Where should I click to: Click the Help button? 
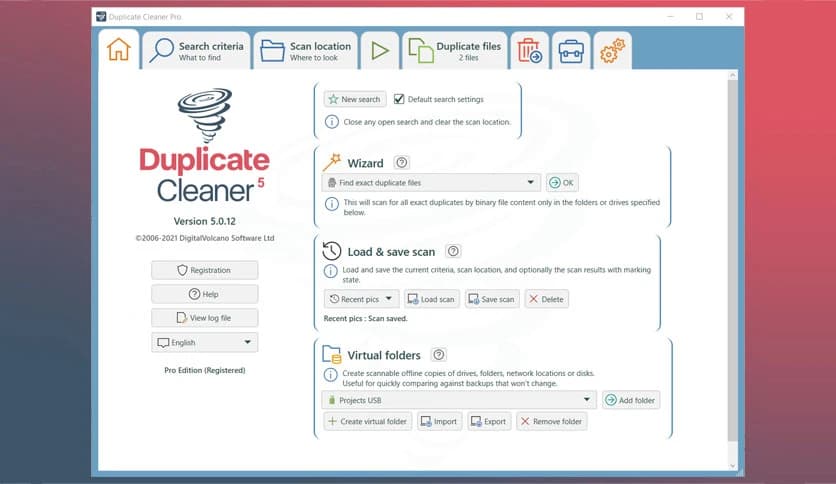205,294
